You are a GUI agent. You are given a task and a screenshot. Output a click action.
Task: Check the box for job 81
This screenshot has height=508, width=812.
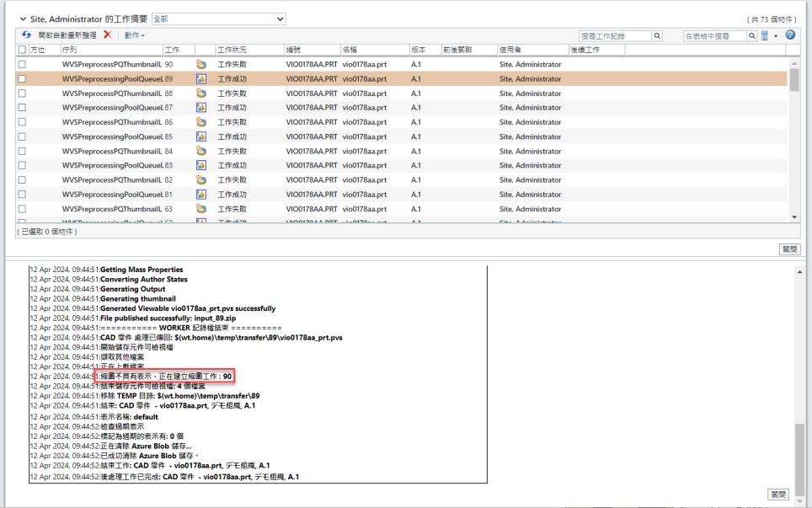22,195
